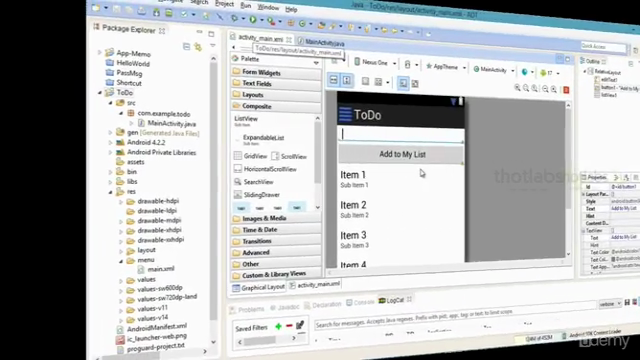Click the Saved Filters horizontal scrollbar
This screenshot has height=360, width=640.
(267, 340)
